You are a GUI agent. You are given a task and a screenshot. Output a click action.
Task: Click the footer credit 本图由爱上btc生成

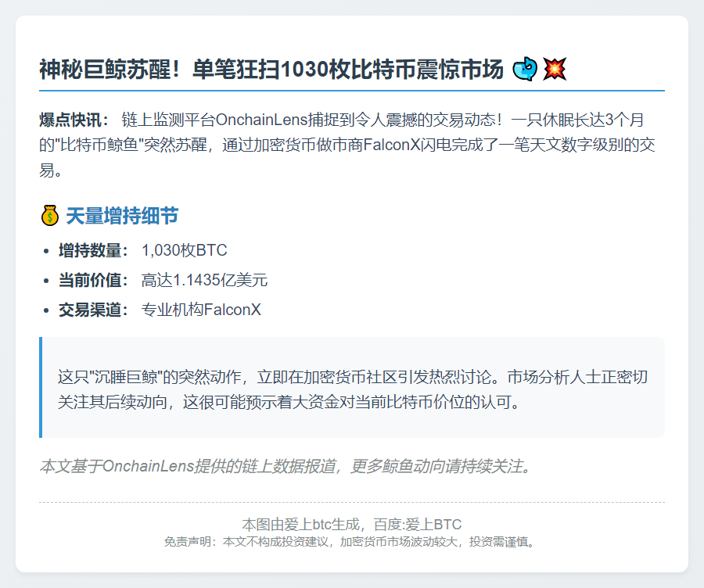[351, 525]
